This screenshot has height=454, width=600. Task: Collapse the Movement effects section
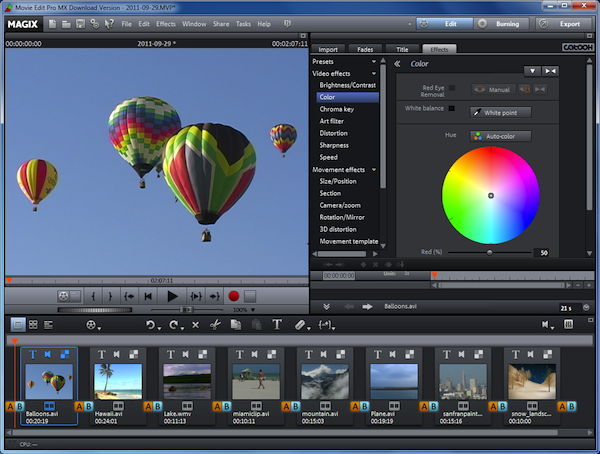click(x=374, y=169)
